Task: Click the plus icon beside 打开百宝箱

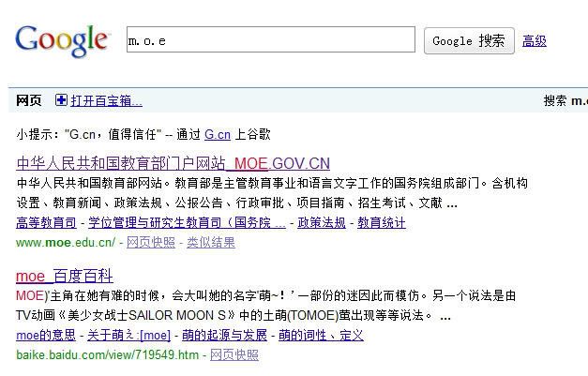Action: tap(61, 100)
